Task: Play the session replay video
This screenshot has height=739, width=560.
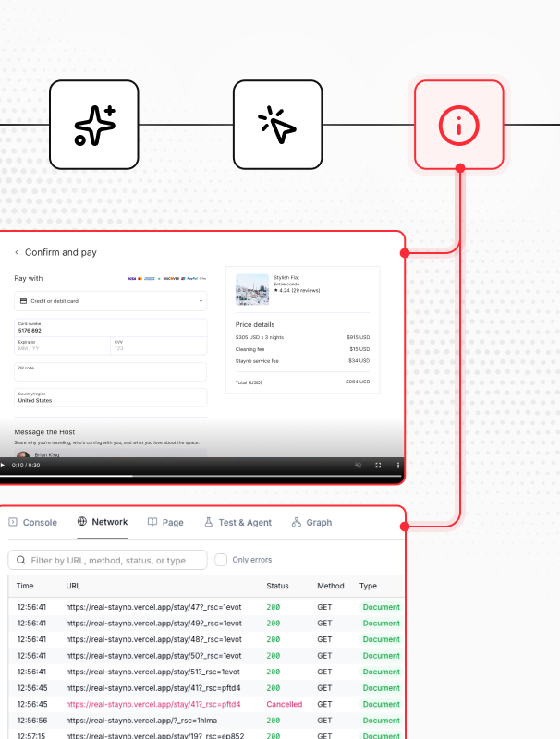Action: tap(3, 466)
